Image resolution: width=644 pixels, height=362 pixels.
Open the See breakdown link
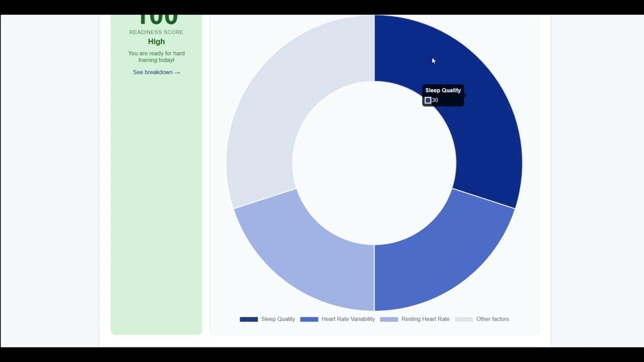[156, 72]
